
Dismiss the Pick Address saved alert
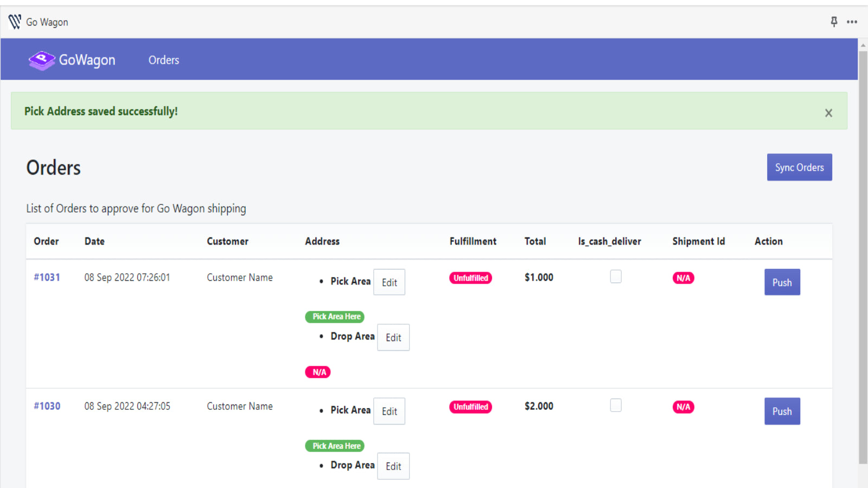pyautogui.click(x=828, y=113)
